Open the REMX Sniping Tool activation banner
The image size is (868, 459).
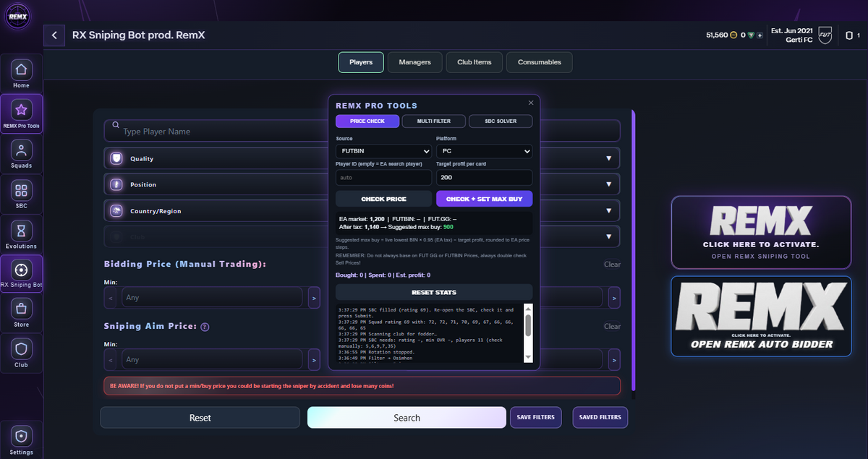760,233
